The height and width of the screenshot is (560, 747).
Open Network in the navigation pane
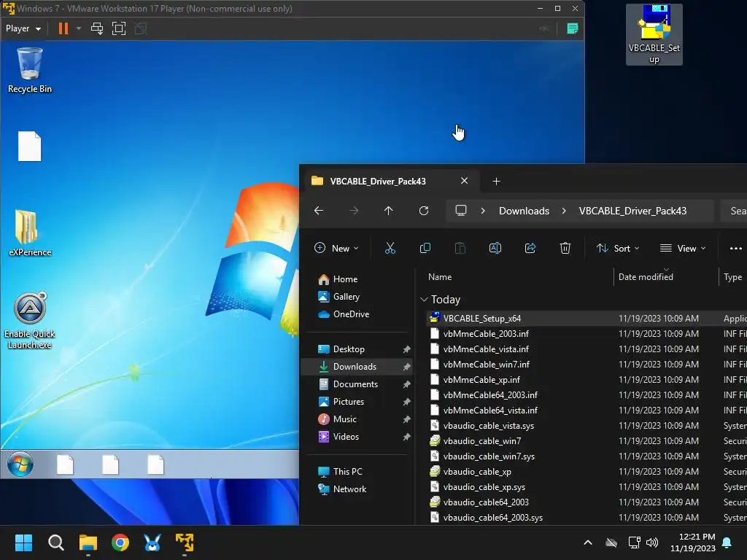[349, 489]
